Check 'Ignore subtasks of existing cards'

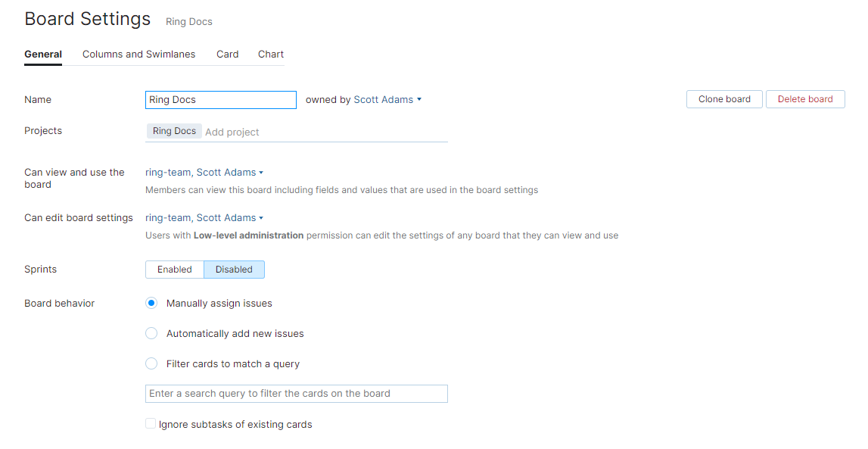[x=150, y=423]
